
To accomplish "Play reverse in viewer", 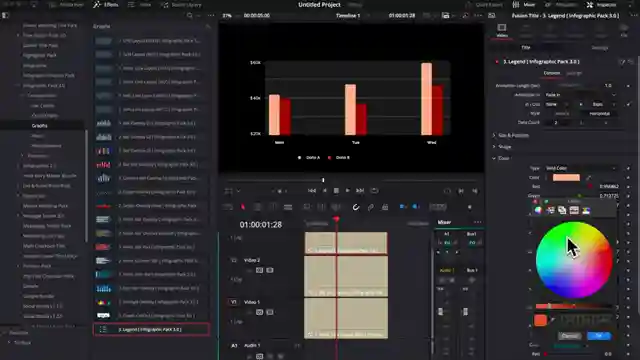I will 325,191.
